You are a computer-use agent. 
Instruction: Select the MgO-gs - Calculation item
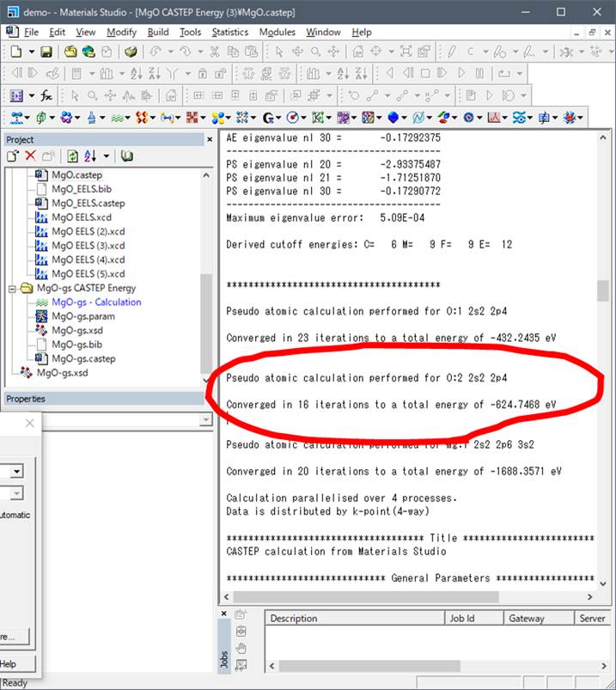tap(96, 302)
